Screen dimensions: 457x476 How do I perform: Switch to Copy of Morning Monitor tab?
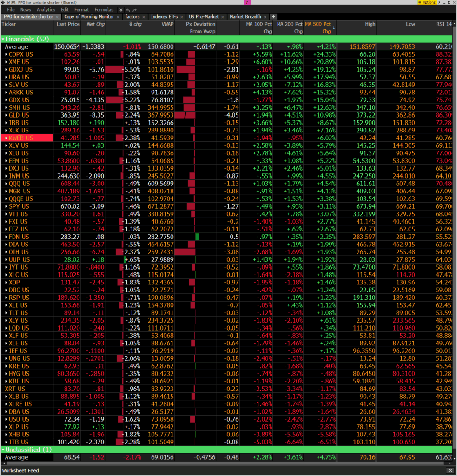pyautogui.click(x=89, y=17)
